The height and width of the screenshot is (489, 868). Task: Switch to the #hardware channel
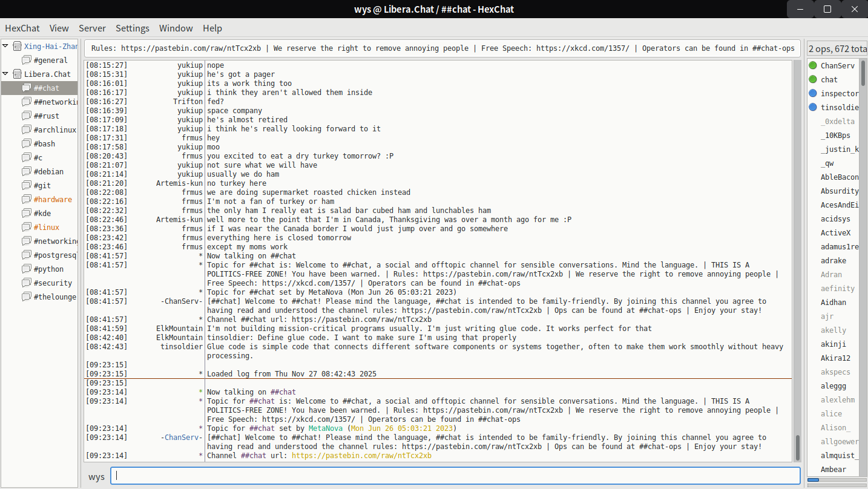[53, 199]
